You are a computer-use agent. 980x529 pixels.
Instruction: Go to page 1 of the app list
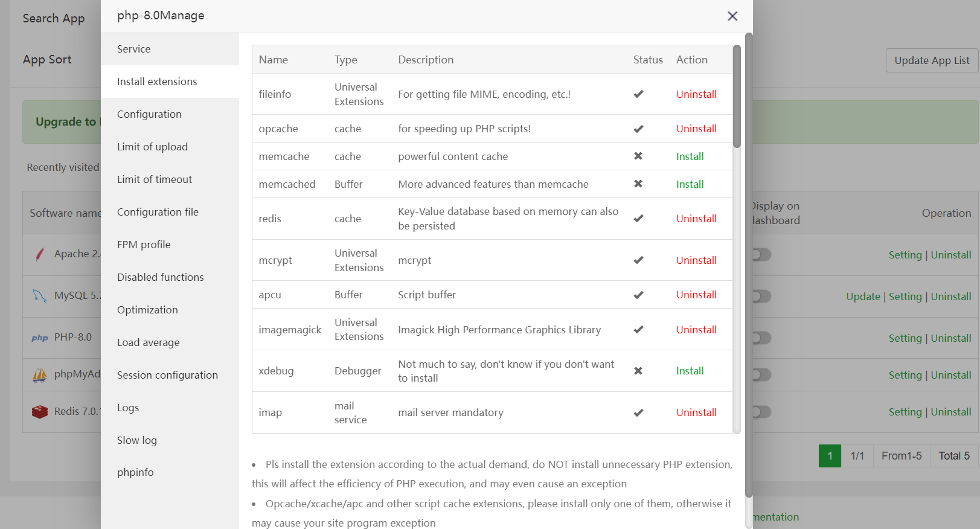tap(830, 456)
